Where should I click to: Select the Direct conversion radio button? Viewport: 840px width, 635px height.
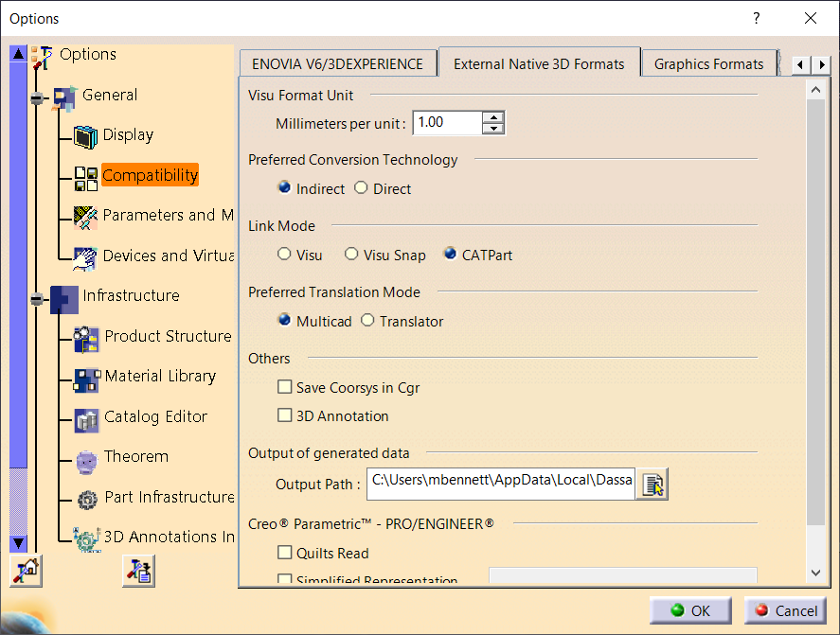point(361,187)
